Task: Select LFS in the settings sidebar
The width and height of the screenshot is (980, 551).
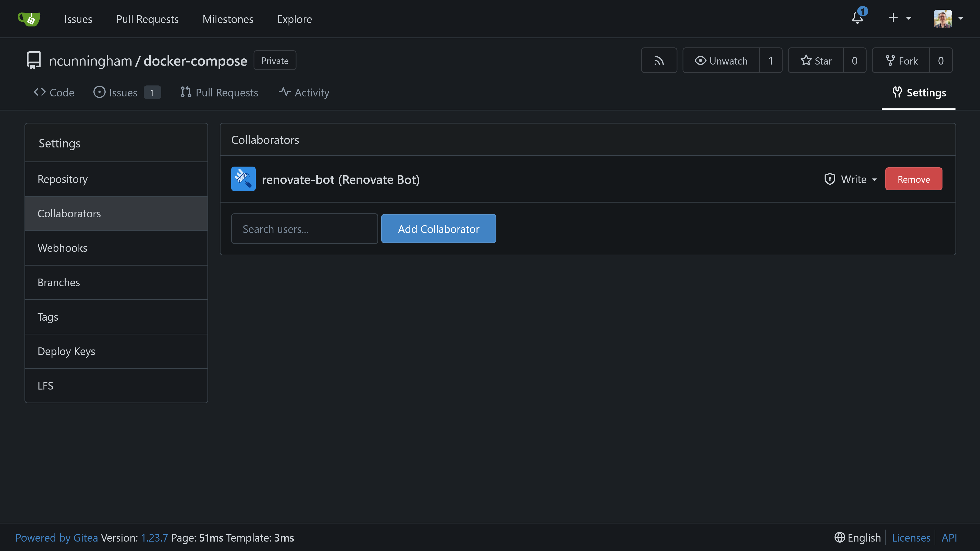Action: (x=116, y=386)
